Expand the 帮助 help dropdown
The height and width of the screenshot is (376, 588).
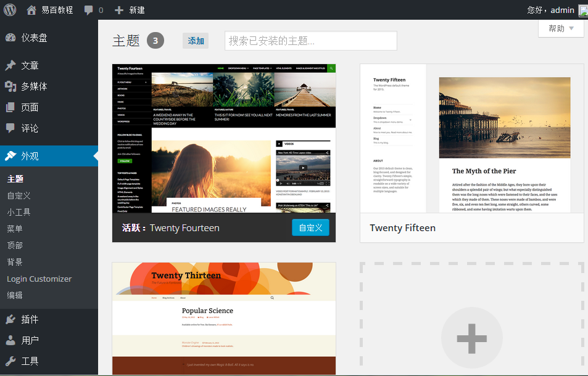[561, 28]
